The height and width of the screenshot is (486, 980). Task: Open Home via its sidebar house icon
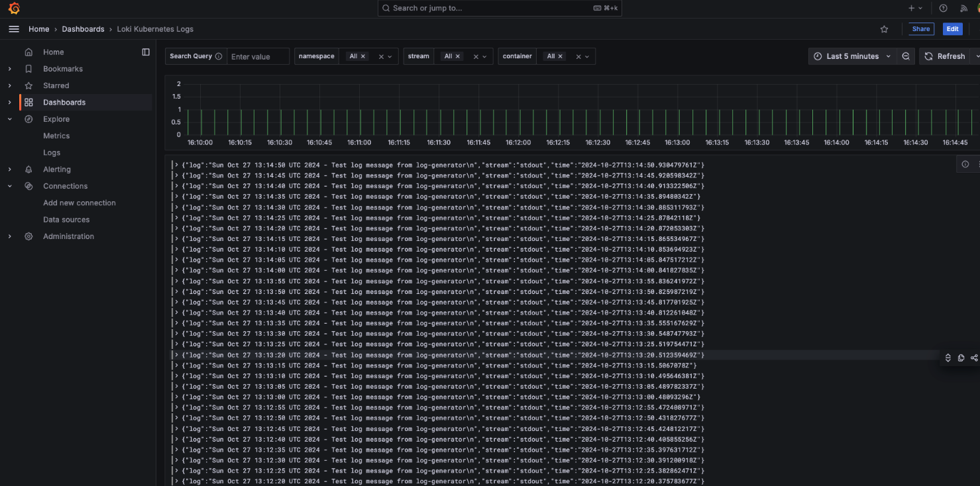pyautogui.click(x=28, y=52)
